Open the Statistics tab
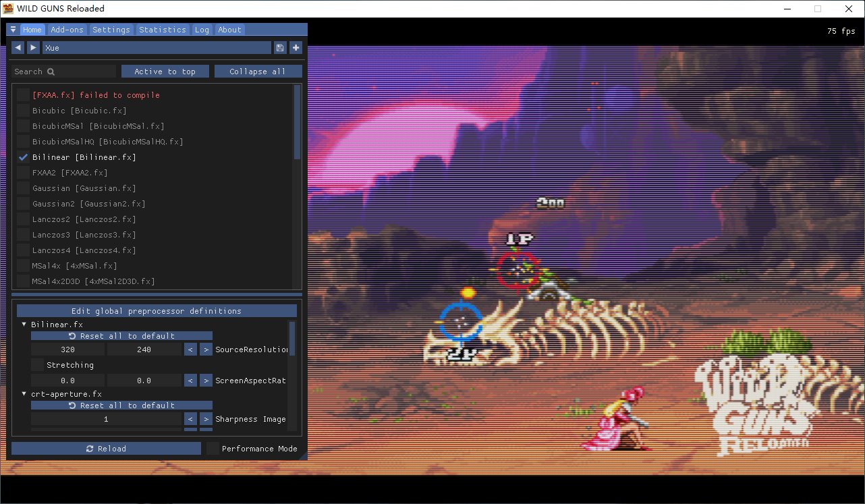 [x=162, y=30]
